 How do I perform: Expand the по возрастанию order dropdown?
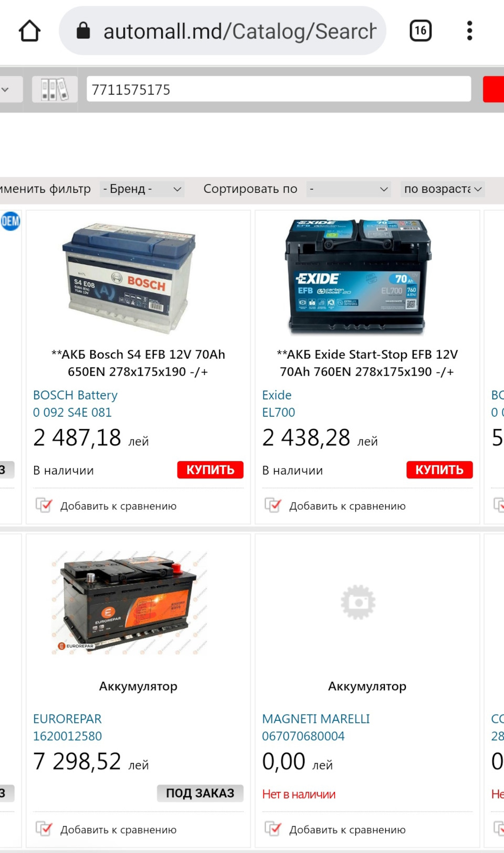coord(443,189)
